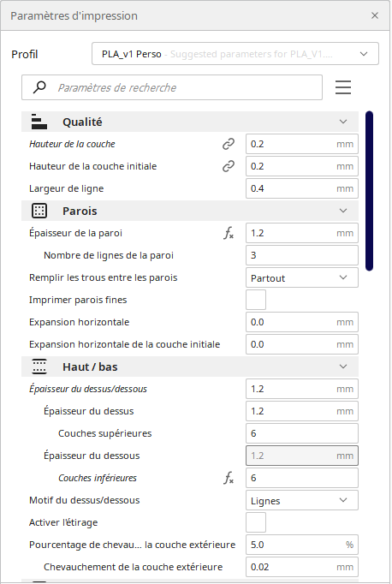Viewport: 392px width, 584px height.
Task: Open Motif du dessus/dessous dropdown
Action: (302, 500)
